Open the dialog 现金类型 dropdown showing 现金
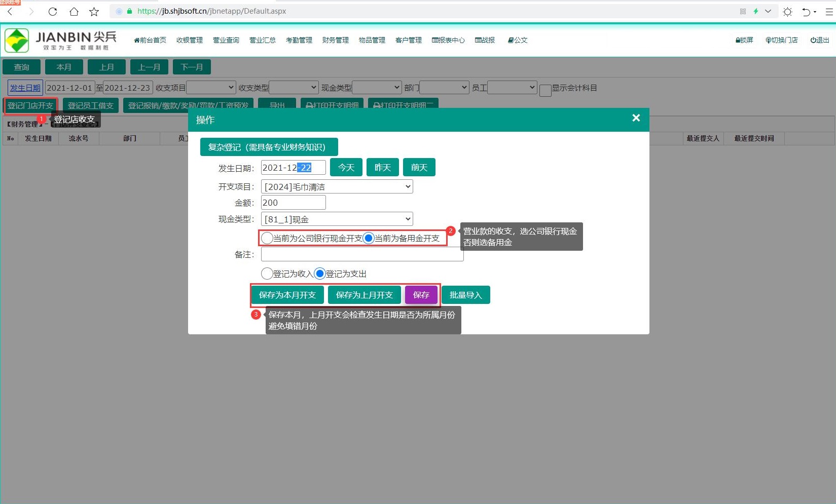 [337, 219]
